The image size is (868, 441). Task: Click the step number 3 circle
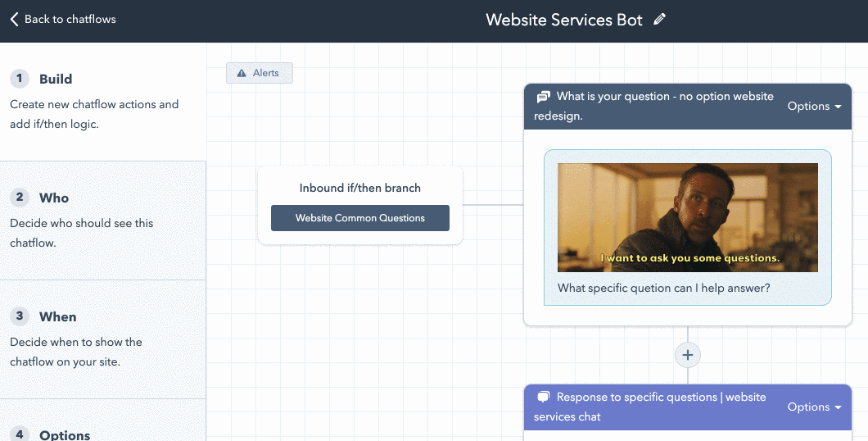pos(20,316)
